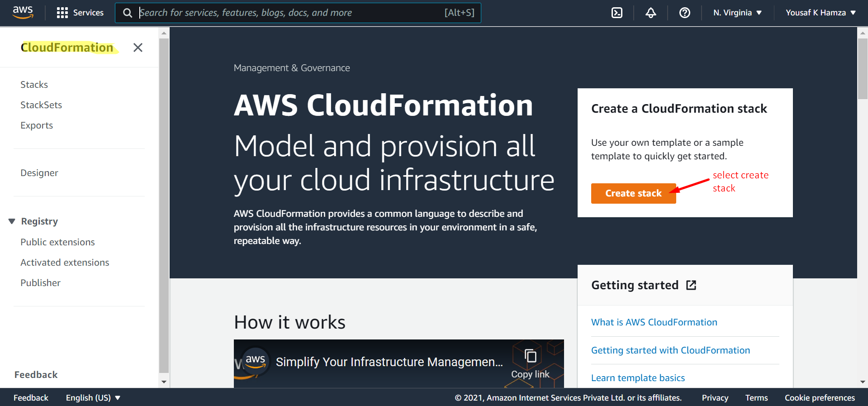Screen dimensions: 868x406
Task: Play the Simplify Your Infrastructure Management video
Action: pyautogui.click(x=398, y=363)
